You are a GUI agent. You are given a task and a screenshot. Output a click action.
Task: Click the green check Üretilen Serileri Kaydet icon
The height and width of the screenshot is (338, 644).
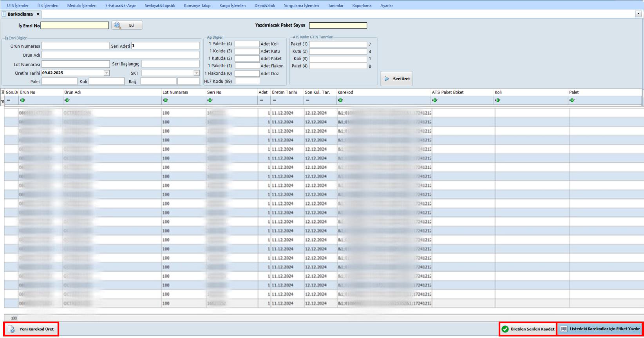[505, 329]
